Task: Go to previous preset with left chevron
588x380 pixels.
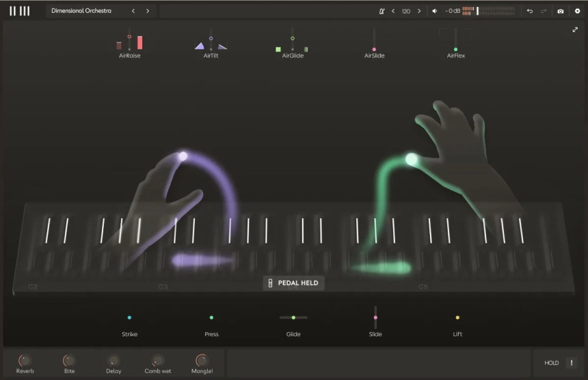Action: [133, 11]
